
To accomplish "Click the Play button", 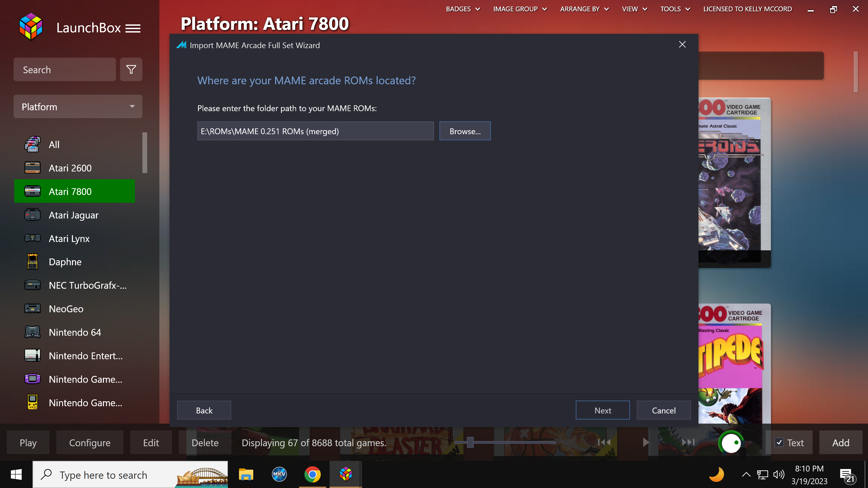I will click(28, 443).
